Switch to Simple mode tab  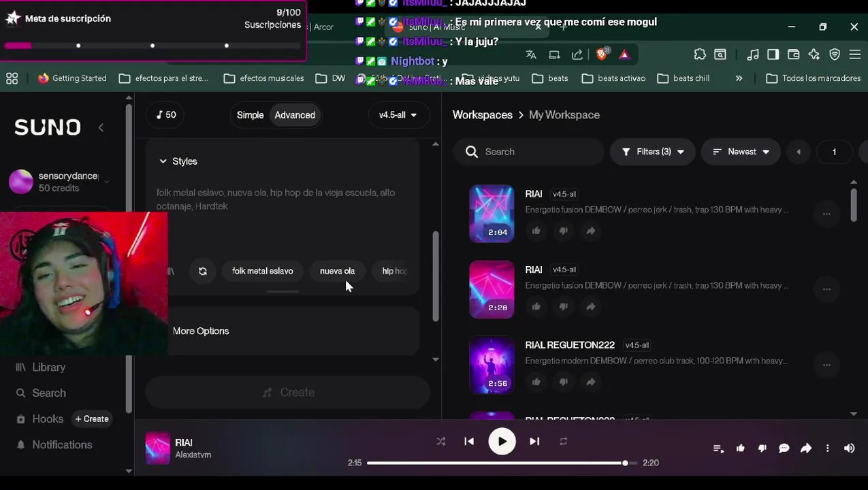click(x=250, y=115)
